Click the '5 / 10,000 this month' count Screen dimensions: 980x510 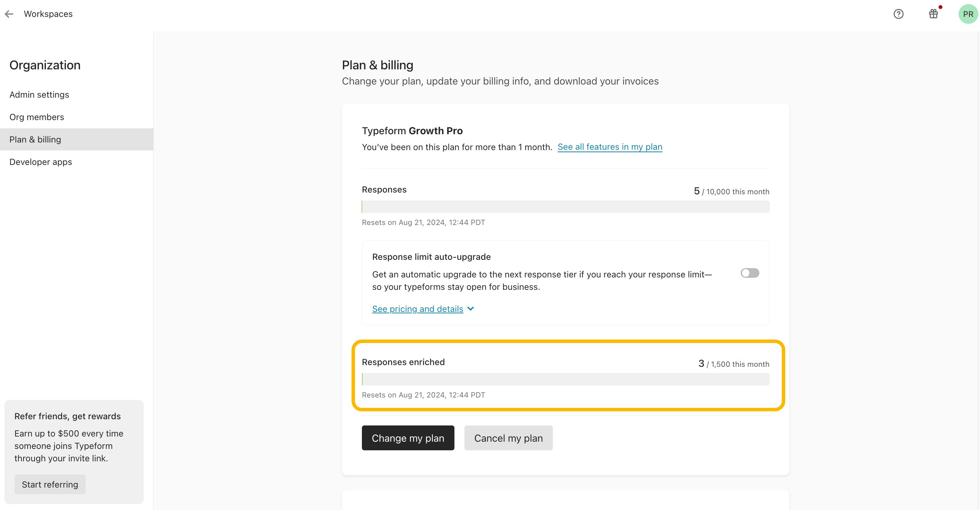coord(731,191)
